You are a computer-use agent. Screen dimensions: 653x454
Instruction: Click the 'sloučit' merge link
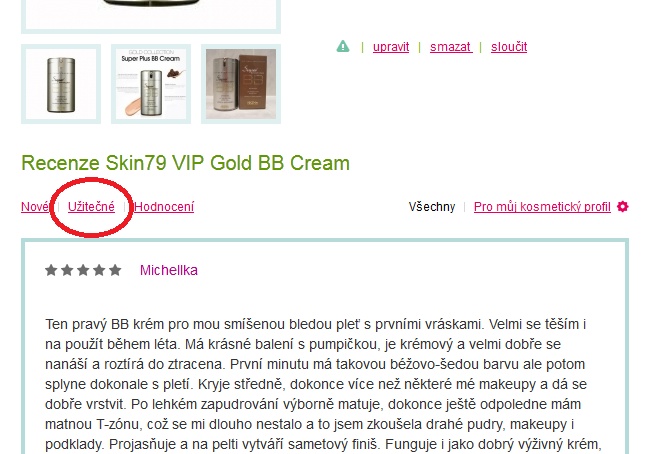[509, 47]
